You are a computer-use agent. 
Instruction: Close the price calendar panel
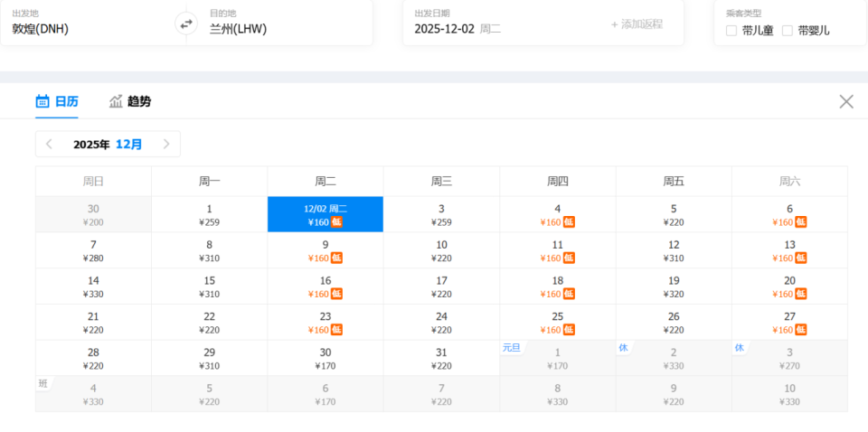point(846,101)
